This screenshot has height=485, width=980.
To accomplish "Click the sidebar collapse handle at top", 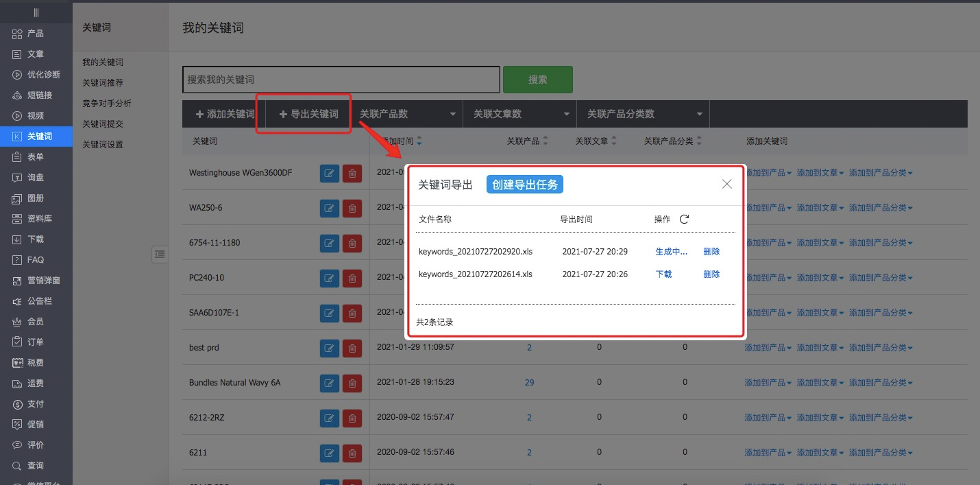I will click(x=36, y=12).
